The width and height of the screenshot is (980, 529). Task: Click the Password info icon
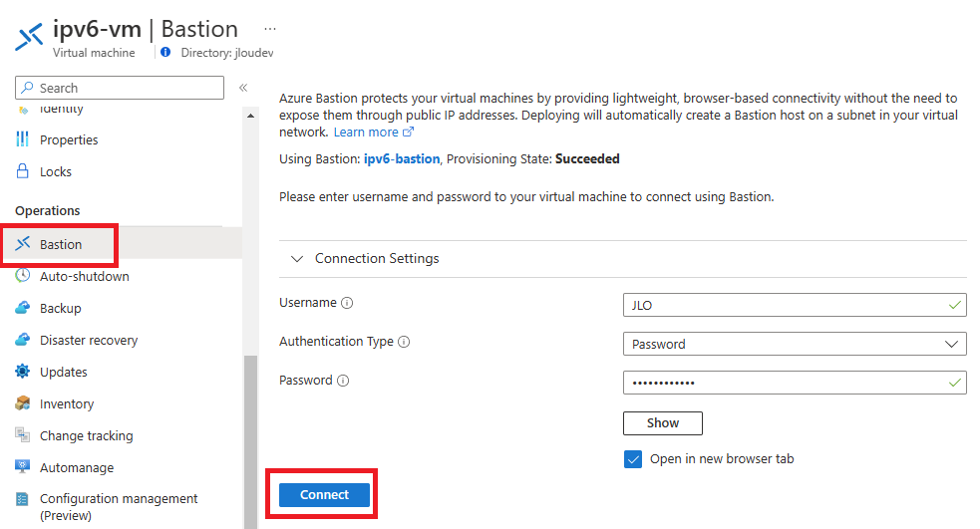tap(343, 381)
